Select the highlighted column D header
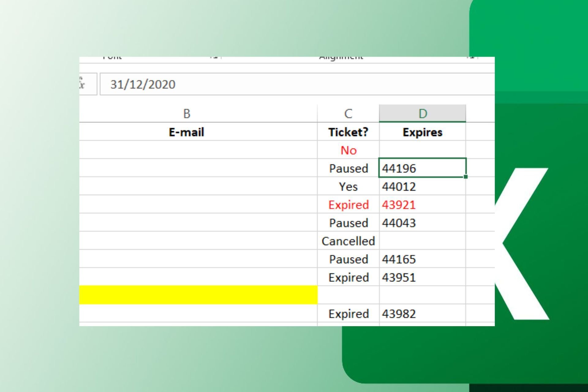Image resolution: width=588 pixels, height=392 pixels. click(x=423, y=114)
